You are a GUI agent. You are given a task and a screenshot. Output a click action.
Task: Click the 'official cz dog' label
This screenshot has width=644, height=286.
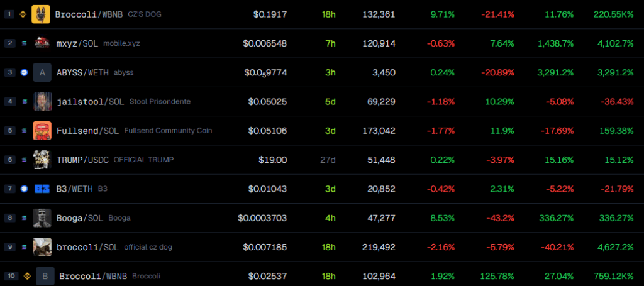point(148,248)
